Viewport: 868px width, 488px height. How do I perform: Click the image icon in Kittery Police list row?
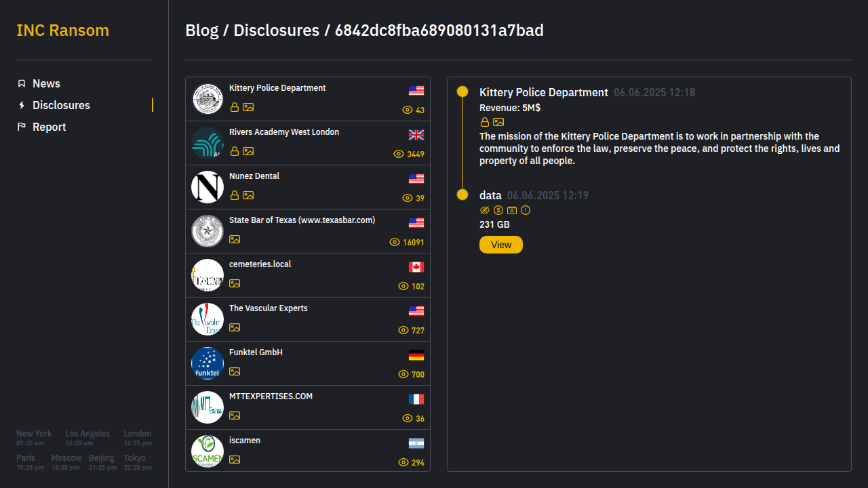[248, 107]
